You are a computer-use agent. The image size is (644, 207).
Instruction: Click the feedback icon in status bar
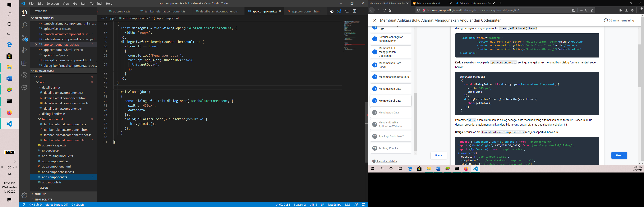(x=356, y=205)
